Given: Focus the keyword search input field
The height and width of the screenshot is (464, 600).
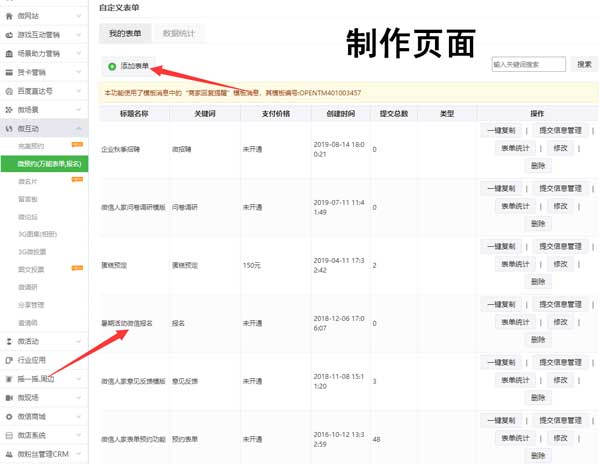Looking at the screenshot, I should click(528, 64).
